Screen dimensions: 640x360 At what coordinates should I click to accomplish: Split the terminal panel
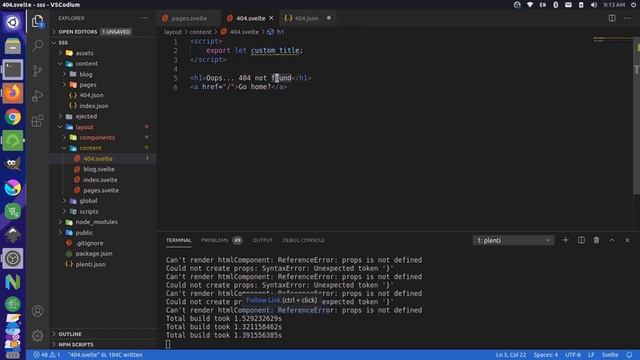[x=581, y=240]
